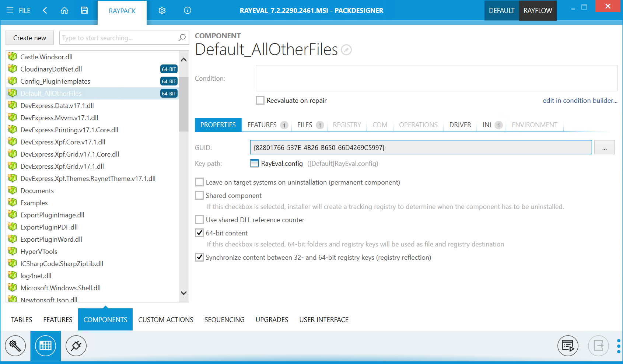Open the table grid view icon

coord(46,346)
